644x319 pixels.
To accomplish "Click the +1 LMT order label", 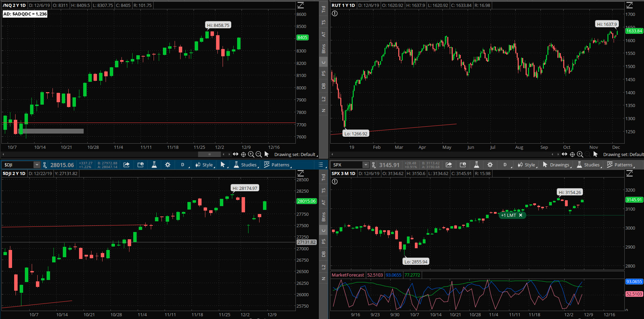I will (508, 215).
